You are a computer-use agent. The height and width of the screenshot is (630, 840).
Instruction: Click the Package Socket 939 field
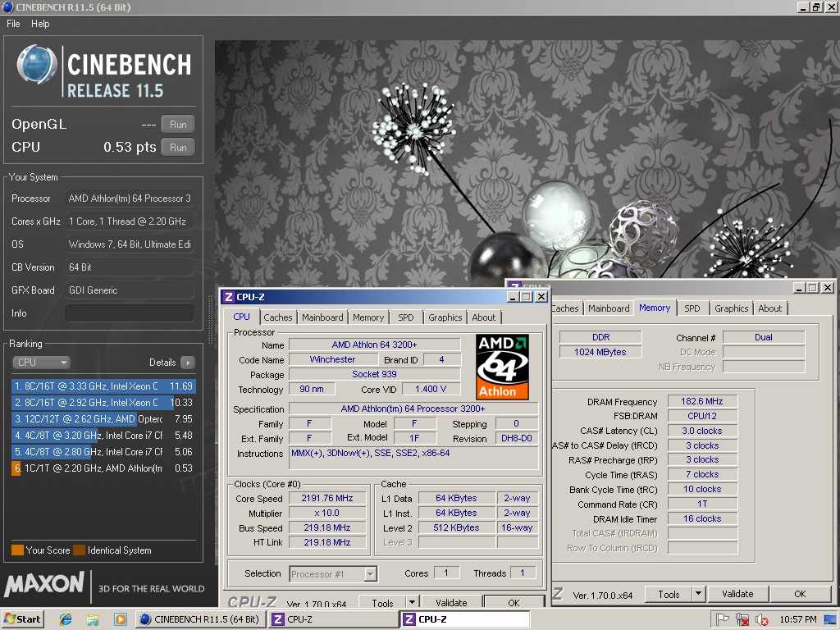pyautogui.click(x=374, y=374)
